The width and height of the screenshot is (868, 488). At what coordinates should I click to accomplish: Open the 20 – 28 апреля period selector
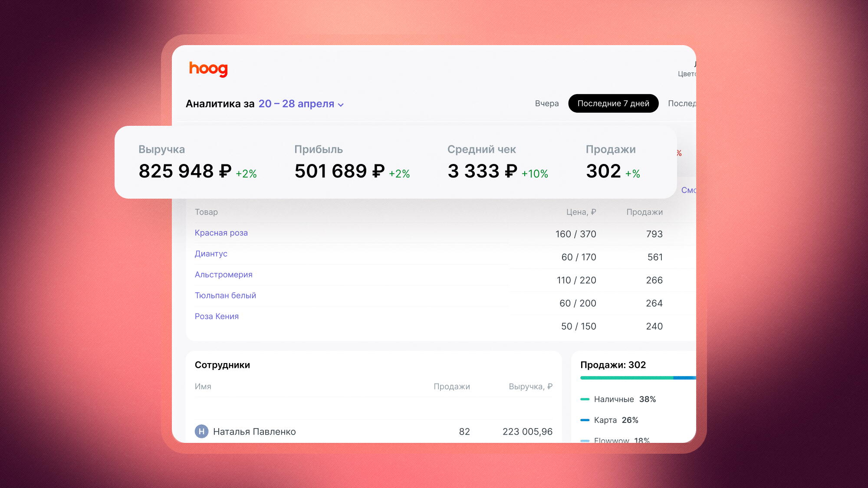coord(296,104)
